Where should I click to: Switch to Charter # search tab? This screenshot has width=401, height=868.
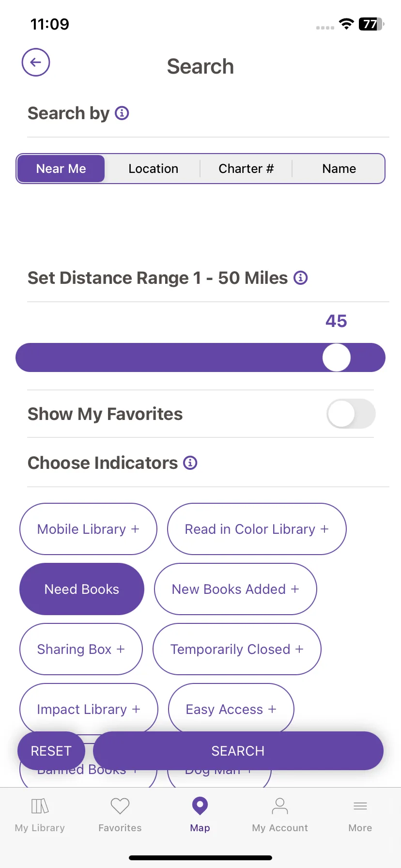246,169
